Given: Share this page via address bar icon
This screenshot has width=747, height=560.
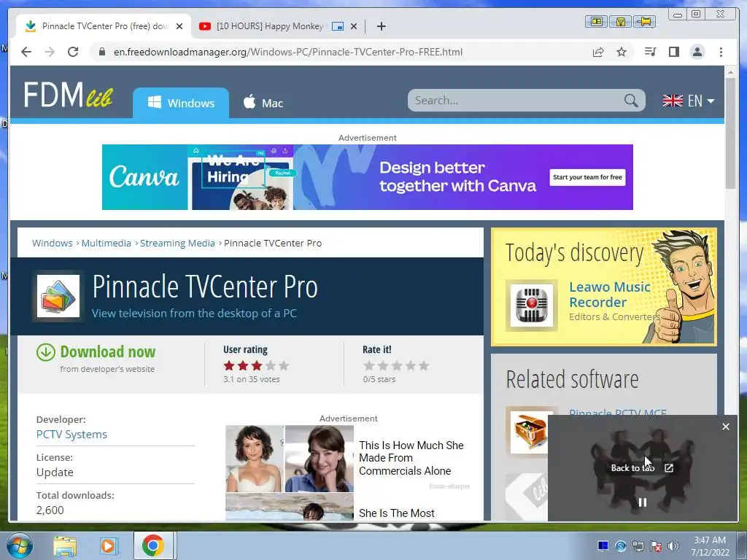Looking at the screenshot, I should (x=598, y=52).
